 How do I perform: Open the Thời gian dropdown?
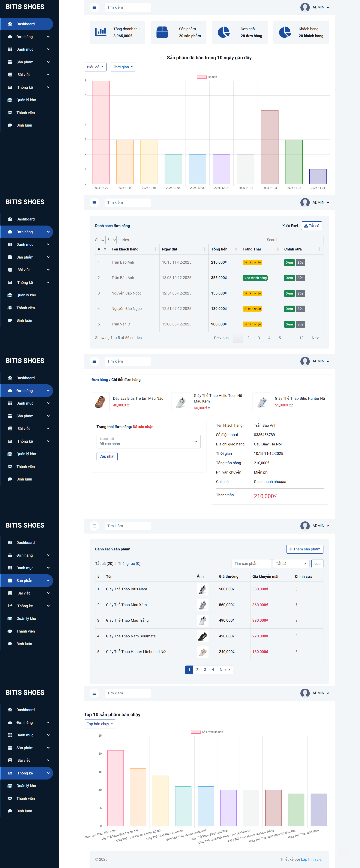(x=123, y=67)
